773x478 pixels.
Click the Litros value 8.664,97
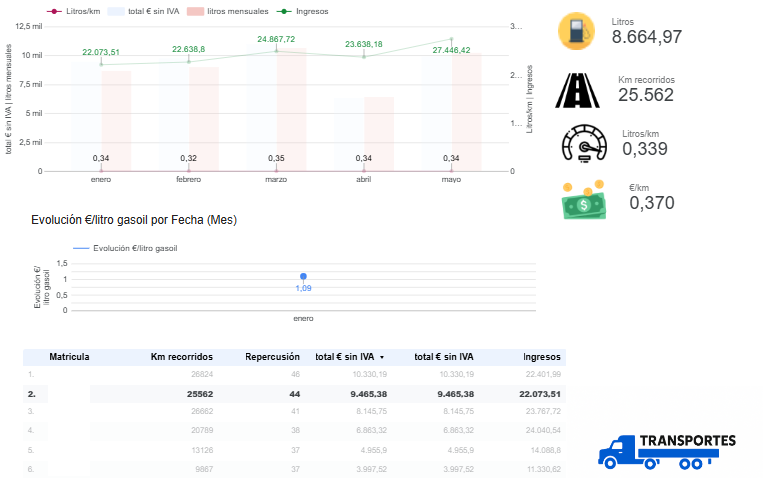[647, 37]
